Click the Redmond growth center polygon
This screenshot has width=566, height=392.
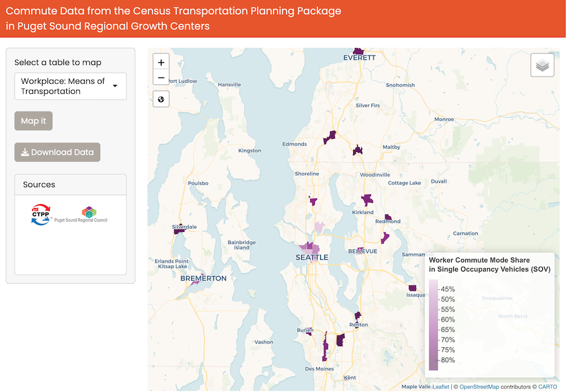388,217
